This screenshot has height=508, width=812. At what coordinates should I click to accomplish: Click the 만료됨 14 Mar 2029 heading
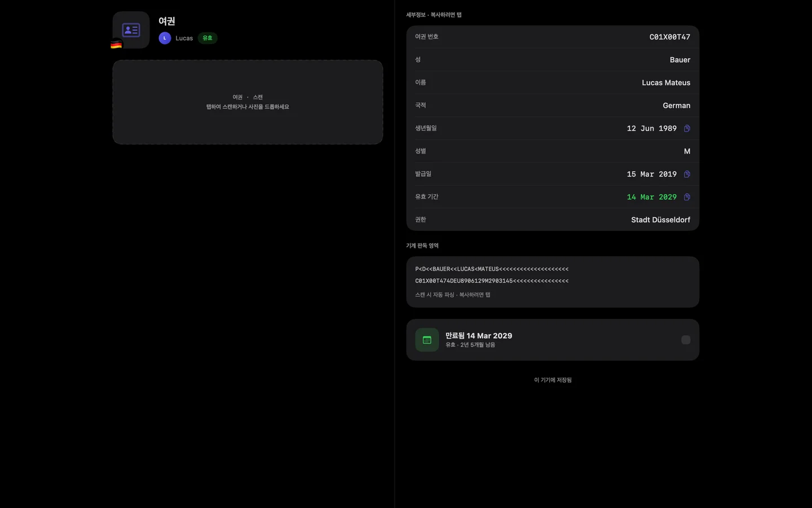pos(479,335)
